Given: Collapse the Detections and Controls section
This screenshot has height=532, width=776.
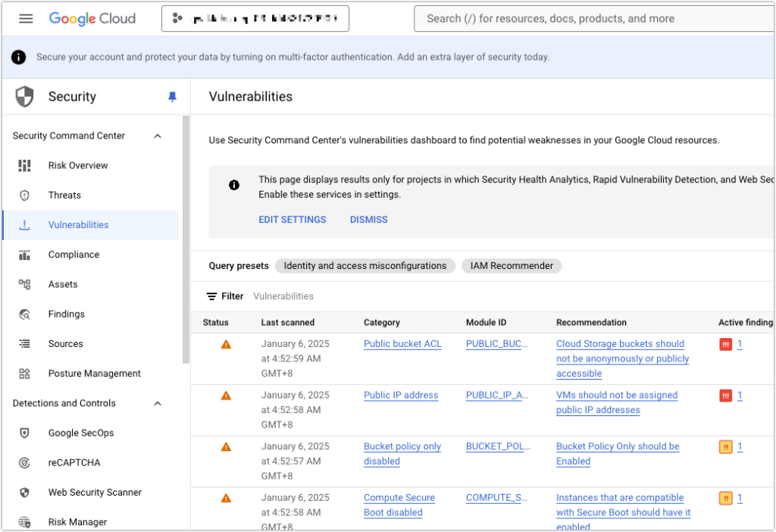Looking at the screenshot, I should click(158, 403).
